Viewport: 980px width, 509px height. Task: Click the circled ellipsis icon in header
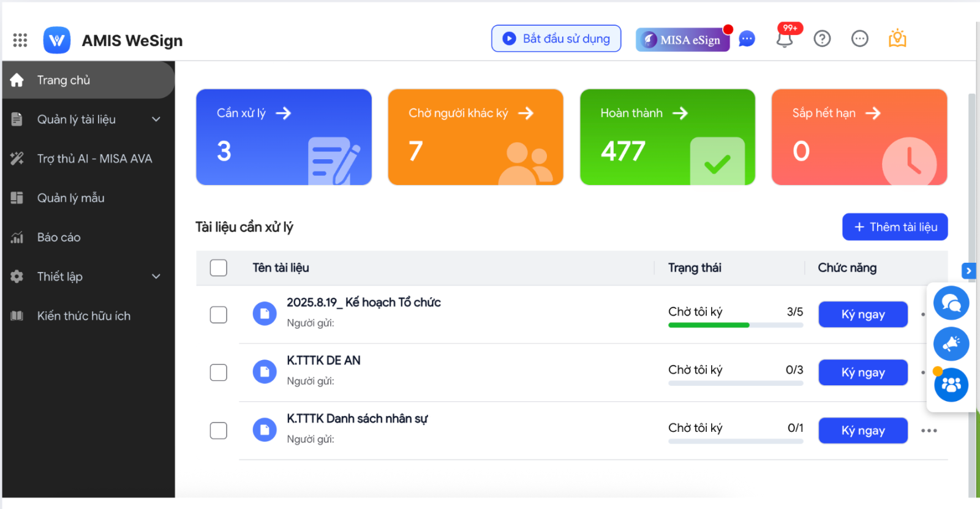860,39
